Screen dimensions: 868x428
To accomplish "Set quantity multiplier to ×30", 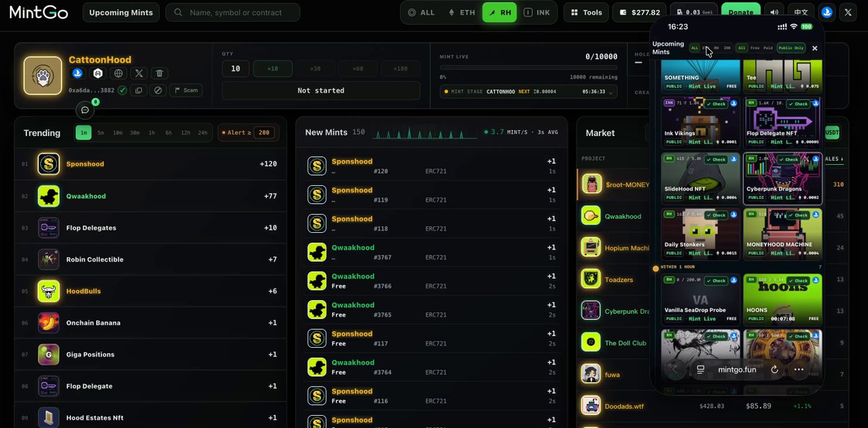I will tap(315, 69).
